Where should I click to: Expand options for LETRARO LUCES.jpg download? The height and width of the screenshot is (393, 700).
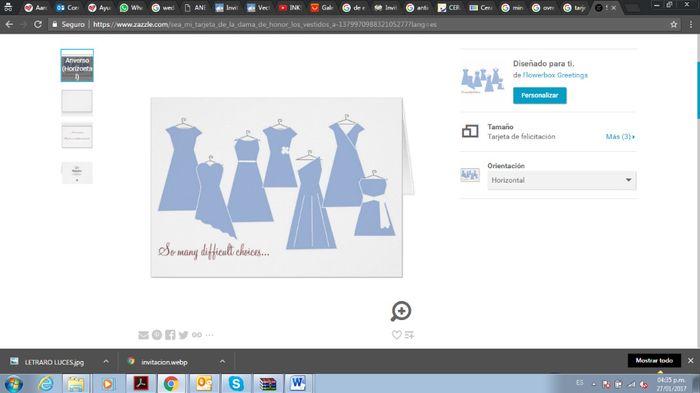(x=106, y=362)
